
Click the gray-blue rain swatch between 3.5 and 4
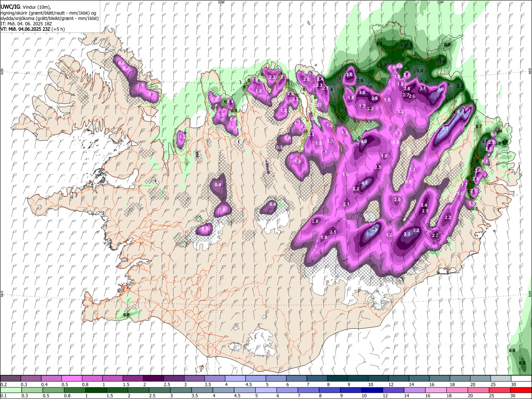tap(202, 390)
